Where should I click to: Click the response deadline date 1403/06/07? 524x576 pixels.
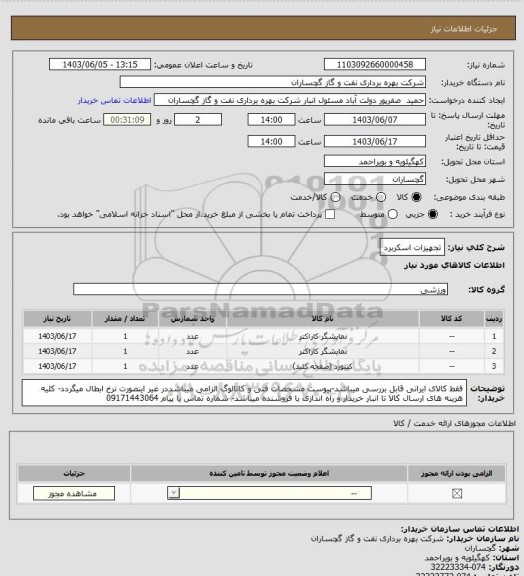(375, 120)
